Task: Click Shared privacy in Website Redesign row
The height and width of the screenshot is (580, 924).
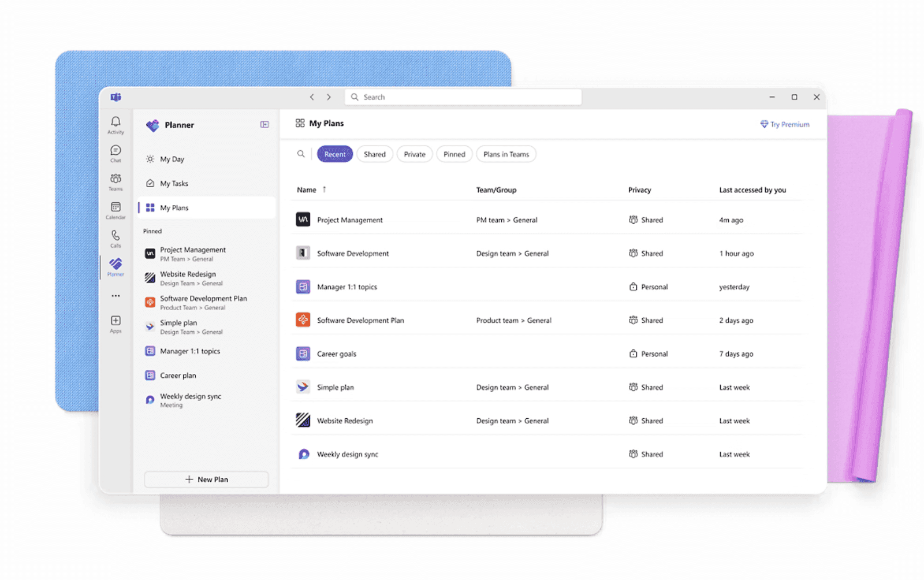Action: pyautogui.click(x=646, y=421)
